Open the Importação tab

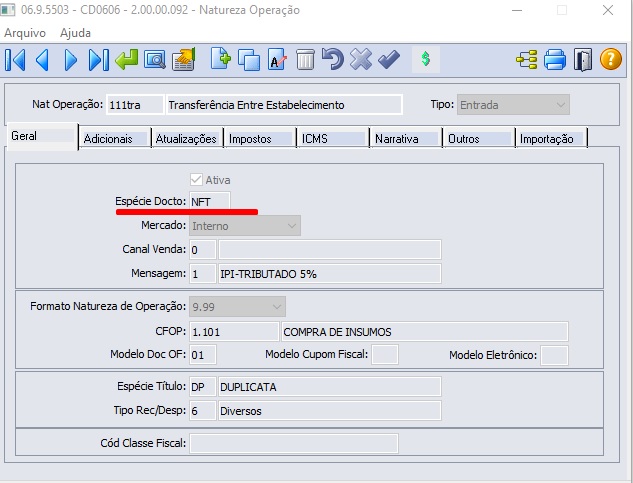click(x=551, y=139)
